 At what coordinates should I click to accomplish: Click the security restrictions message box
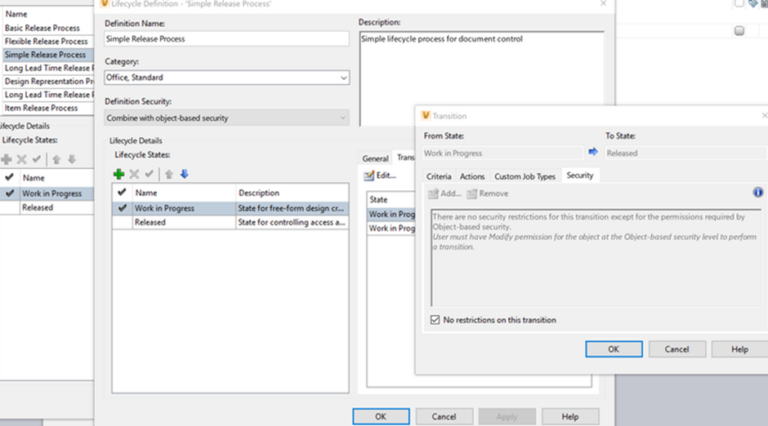point(596,258)
